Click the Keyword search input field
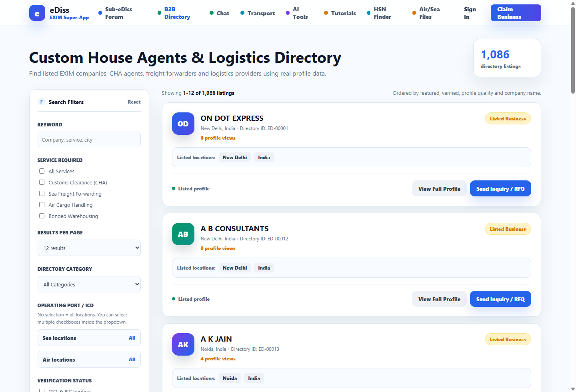576x392 pixels. click(x=89, y=140)
